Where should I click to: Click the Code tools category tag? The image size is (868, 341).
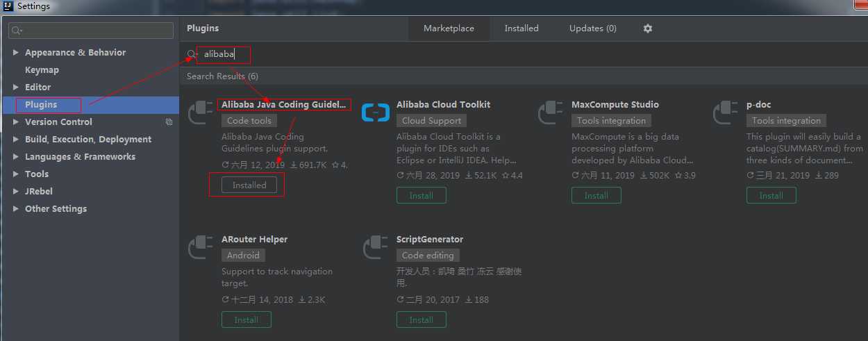249,121
